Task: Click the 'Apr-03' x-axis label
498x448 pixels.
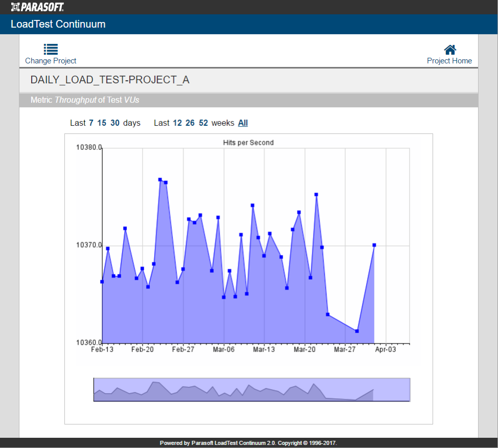Action: (x=386, y=349)
